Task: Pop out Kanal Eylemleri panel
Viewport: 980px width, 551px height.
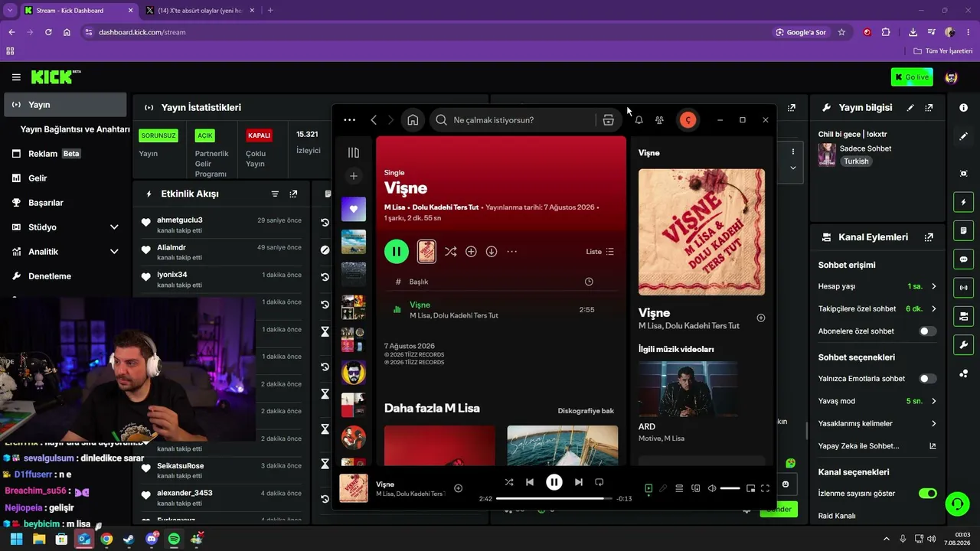Action: tap(929, 237)
